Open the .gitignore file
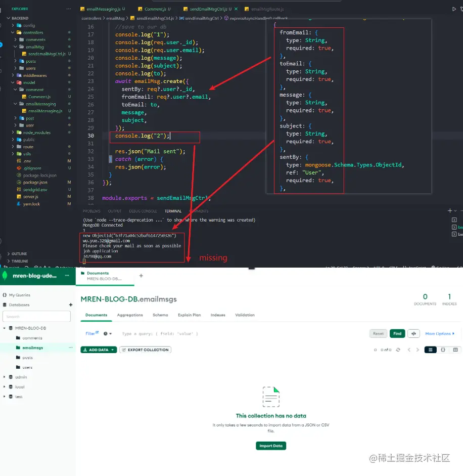Screen dimensions: 463x476 [x=32, y=168]
